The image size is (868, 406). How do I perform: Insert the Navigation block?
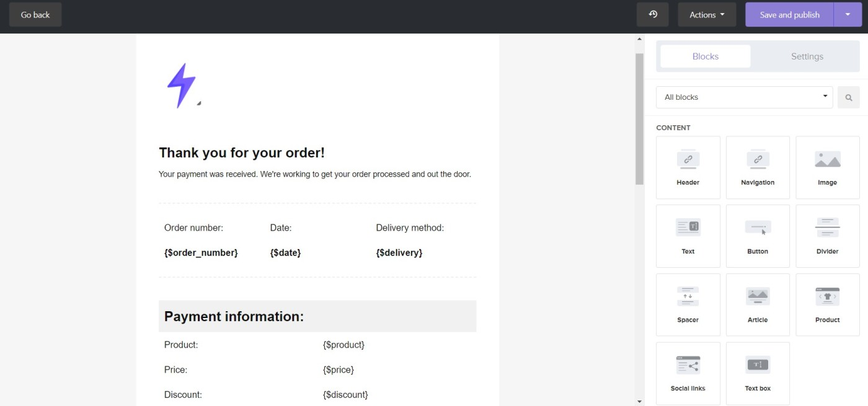[758, 167]
